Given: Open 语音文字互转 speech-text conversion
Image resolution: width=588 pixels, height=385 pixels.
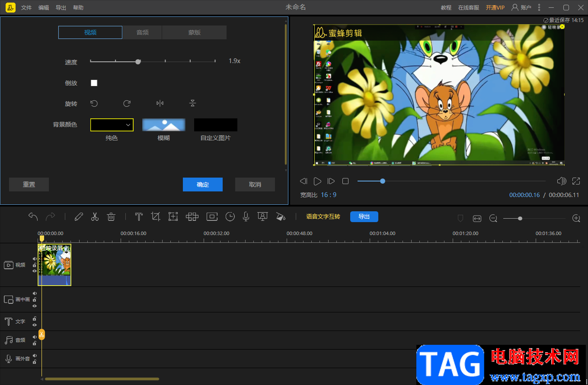Looking at the screenshot, I should 323,216.
